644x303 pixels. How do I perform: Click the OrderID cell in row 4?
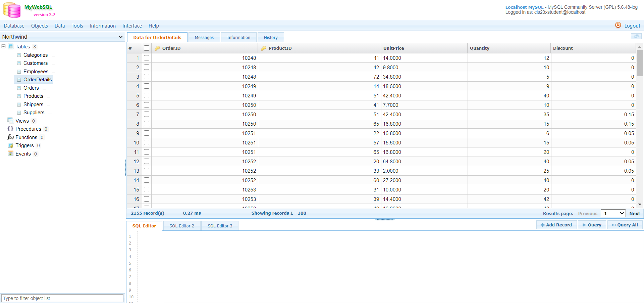point(205,86)
